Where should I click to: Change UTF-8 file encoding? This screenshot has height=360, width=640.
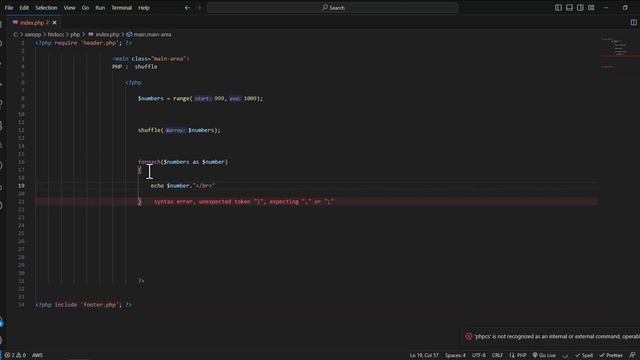tap(479, 355)
